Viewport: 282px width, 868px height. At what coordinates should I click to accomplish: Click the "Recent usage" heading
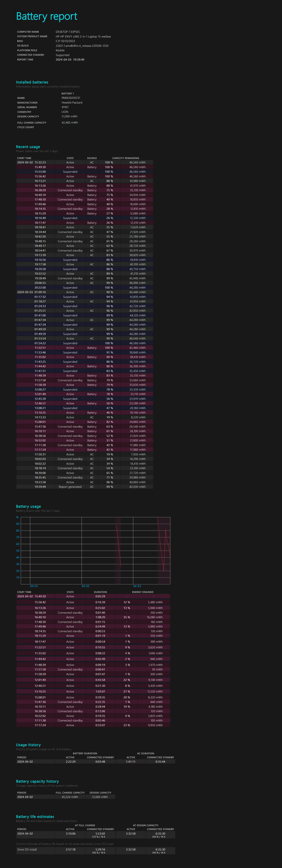click(x=28, y=147)
